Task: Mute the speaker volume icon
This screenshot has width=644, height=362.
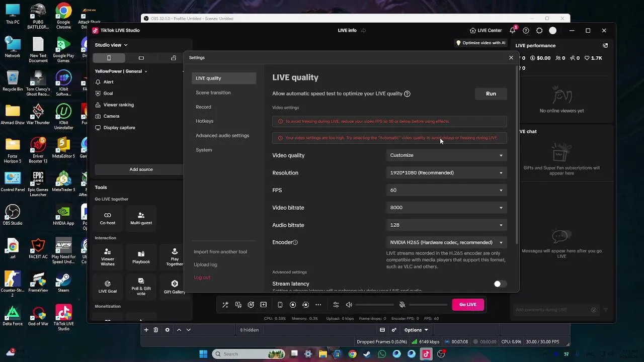Action: coord(349,305)
